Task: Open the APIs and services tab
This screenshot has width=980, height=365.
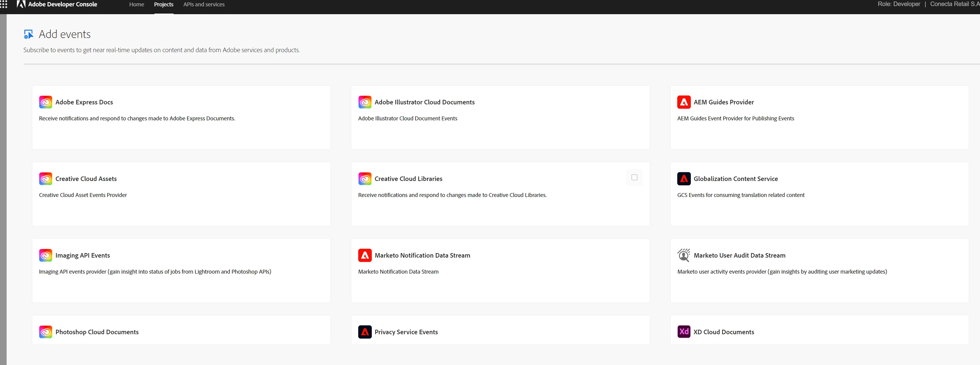Action: click(204, 5)
